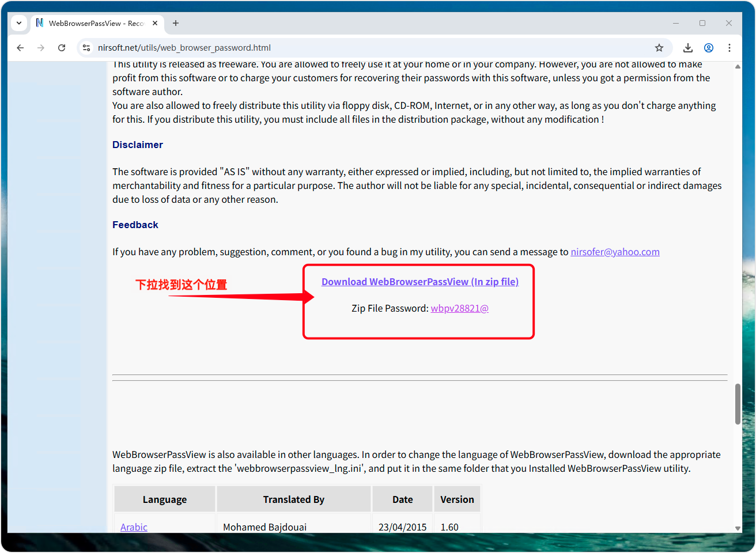This screenshot has height=553, width=756.
Task: Click Download WebBrowserPassView (In zip file) link
Action: pos(420,282)
